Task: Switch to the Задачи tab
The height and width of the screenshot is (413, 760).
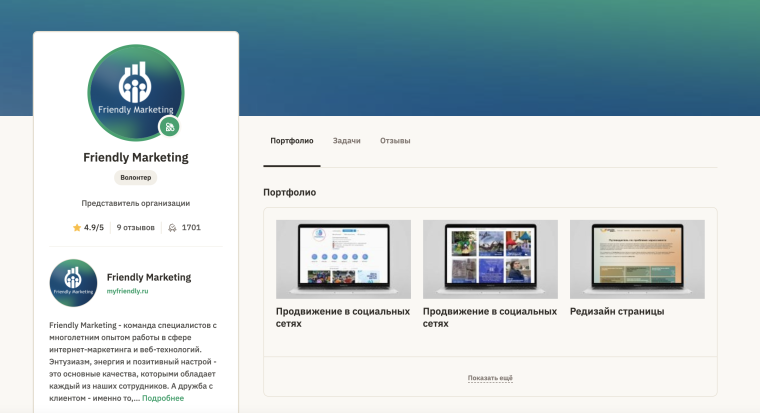Action: tap(347, 141)
